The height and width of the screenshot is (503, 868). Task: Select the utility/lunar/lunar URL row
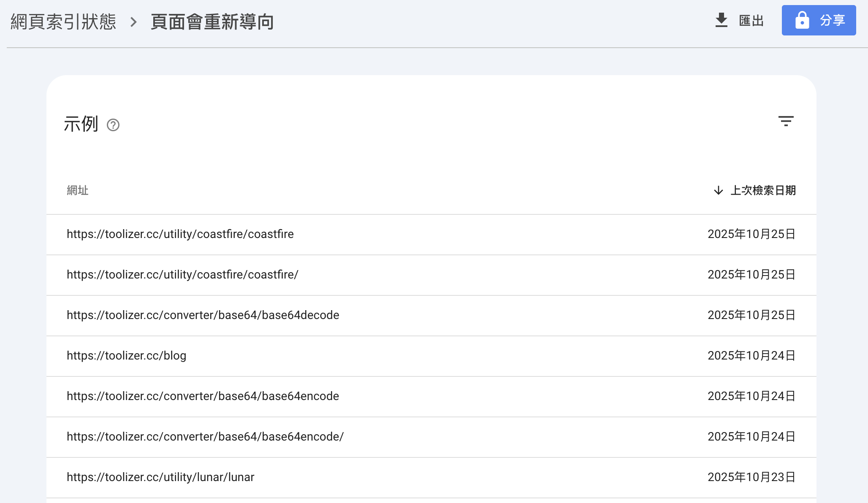pyautogui.click(x=160, y=477)
